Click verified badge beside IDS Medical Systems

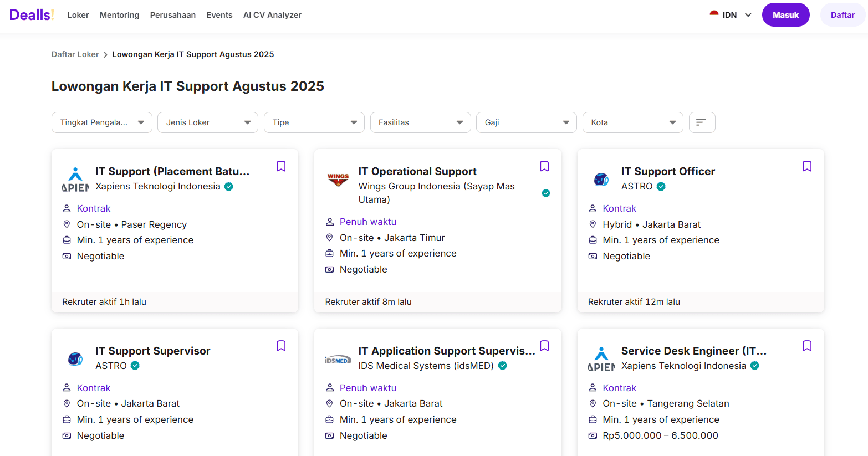(503, 366)
